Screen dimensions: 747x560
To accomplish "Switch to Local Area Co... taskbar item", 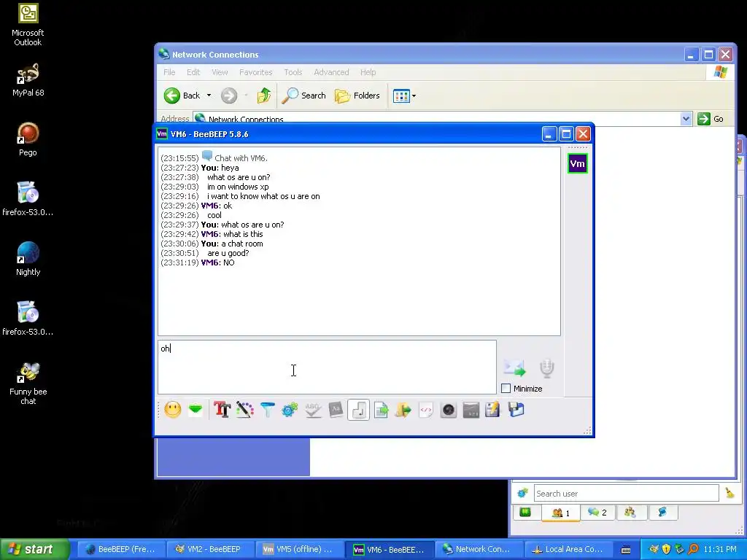I will pos(568,549).
